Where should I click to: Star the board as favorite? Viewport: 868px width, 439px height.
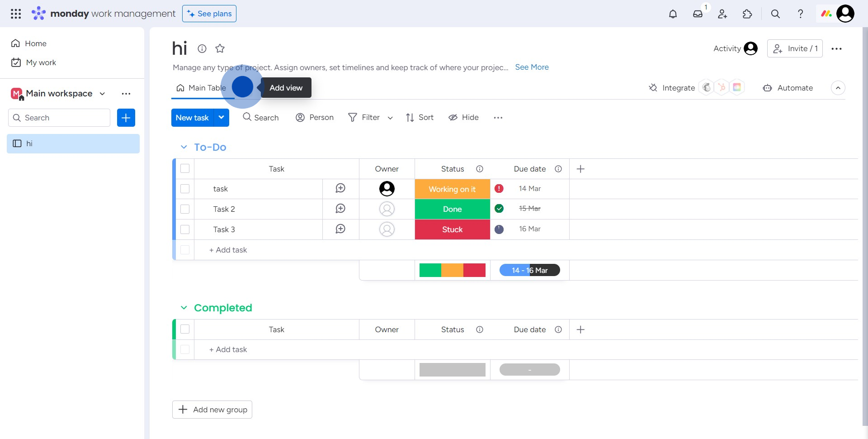pos(220,48)
